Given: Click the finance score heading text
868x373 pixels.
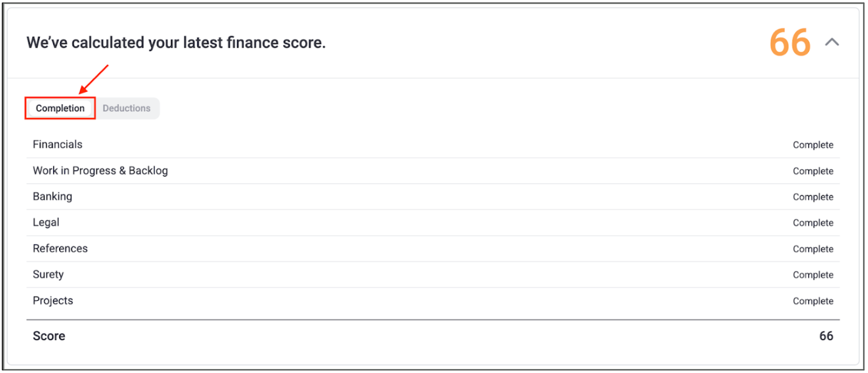Looking at the screenshot, I should pos(176,43).
